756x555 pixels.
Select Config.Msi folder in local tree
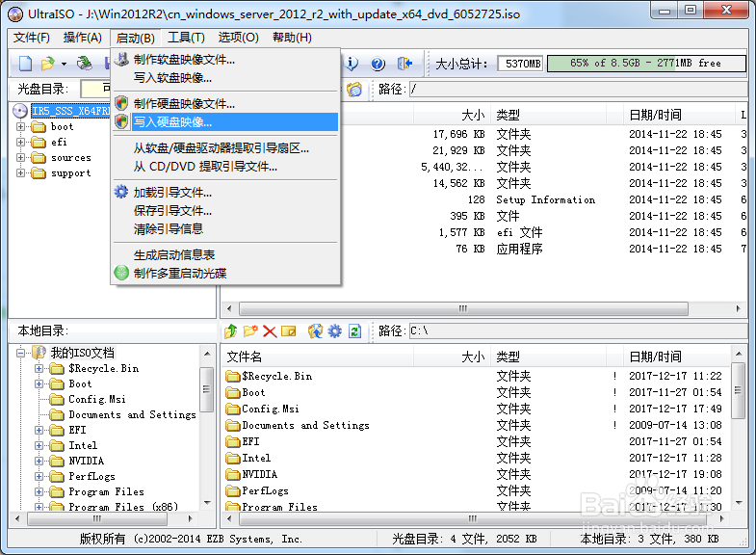coord(97,399)
